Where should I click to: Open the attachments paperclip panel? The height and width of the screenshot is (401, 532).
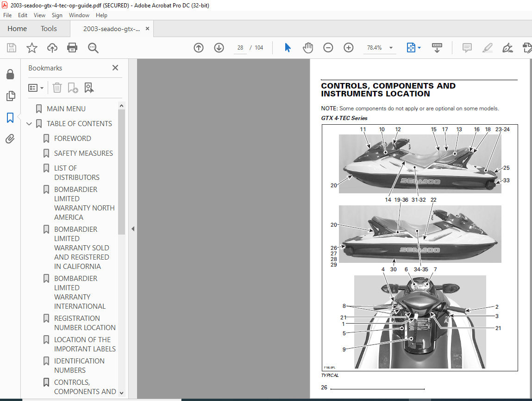tap(10, 139)
